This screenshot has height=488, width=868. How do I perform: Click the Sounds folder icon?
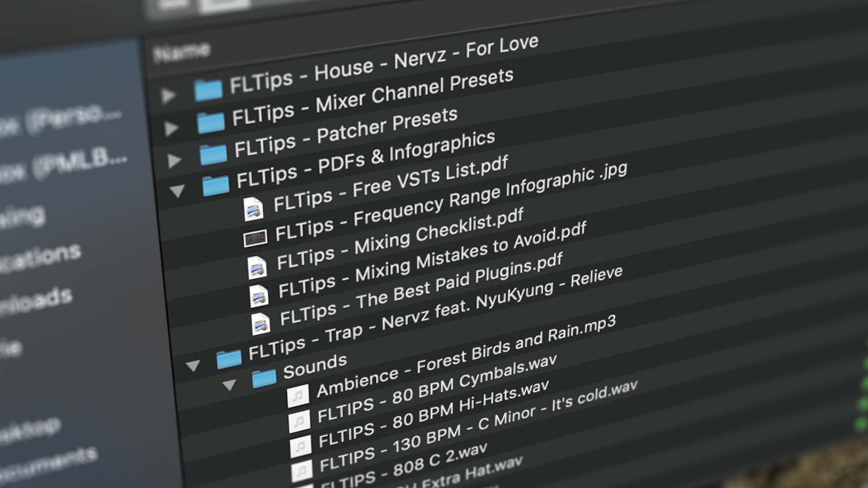[264, 378]
